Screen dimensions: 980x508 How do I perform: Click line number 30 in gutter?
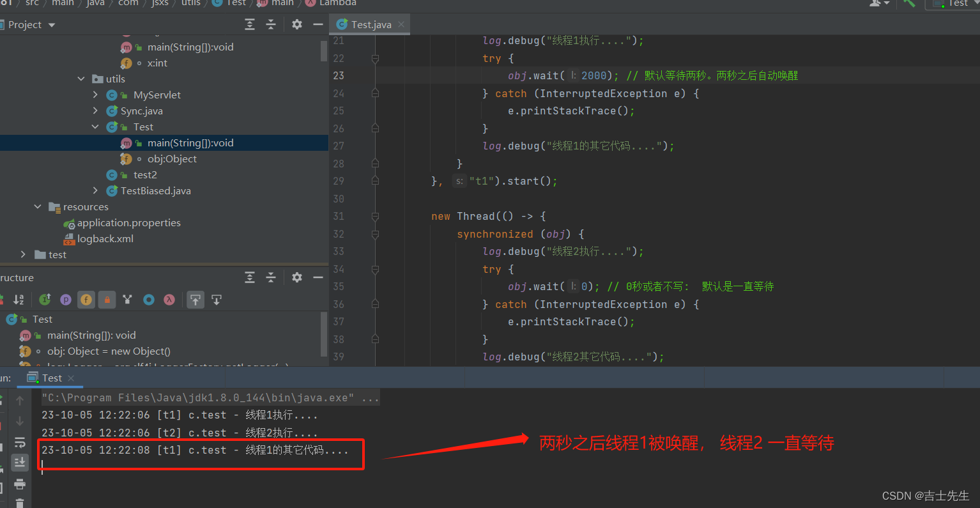[x=338, y=199]
